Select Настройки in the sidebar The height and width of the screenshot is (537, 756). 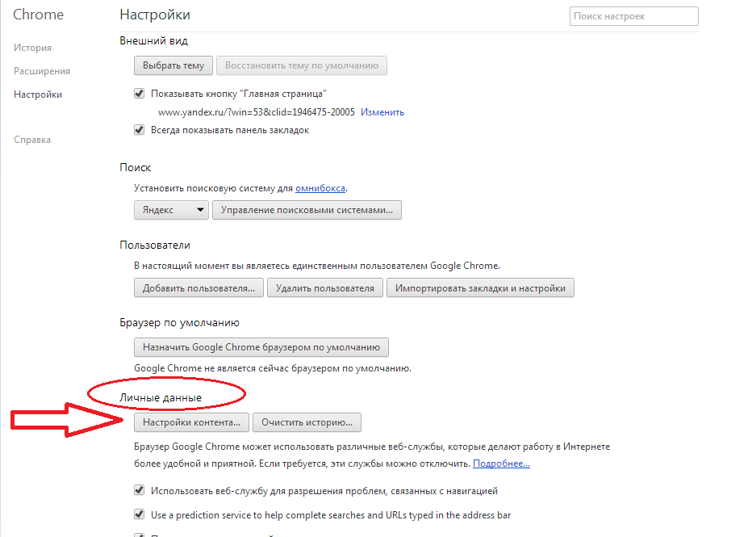coord(38,94)
